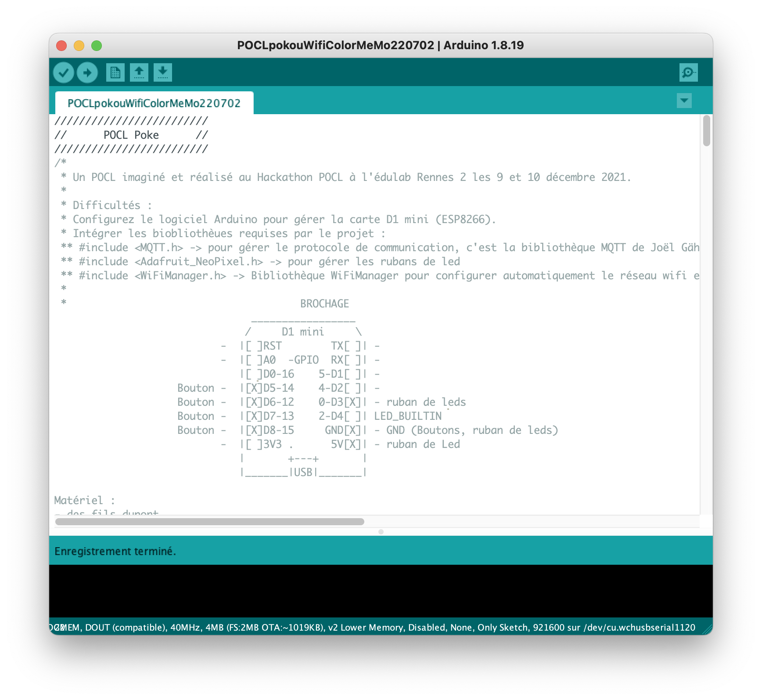Upload sketch with the right-arrow button
762x700 pixels.
click(x=87, y=72)
